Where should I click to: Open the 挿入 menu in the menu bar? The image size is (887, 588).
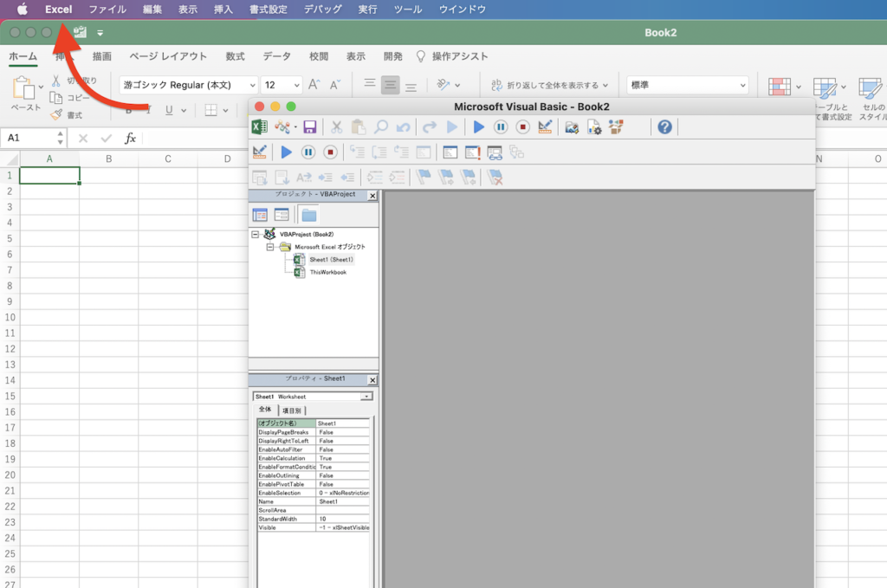(223, 9)
